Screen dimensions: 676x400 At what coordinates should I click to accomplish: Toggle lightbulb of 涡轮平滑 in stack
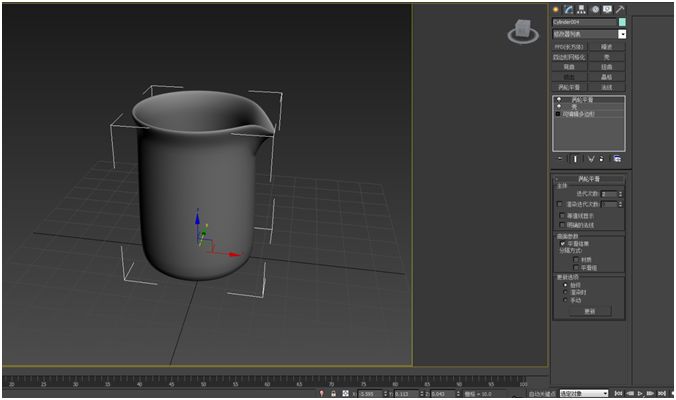click(x=559, y=100)
